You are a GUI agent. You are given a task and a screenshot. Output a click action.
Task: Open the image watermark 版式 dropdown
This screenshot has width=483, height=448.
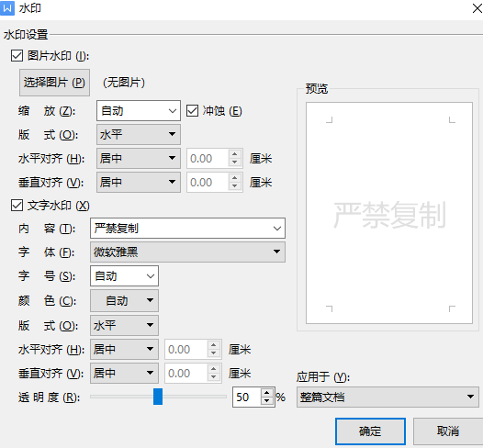coord(139,134)
